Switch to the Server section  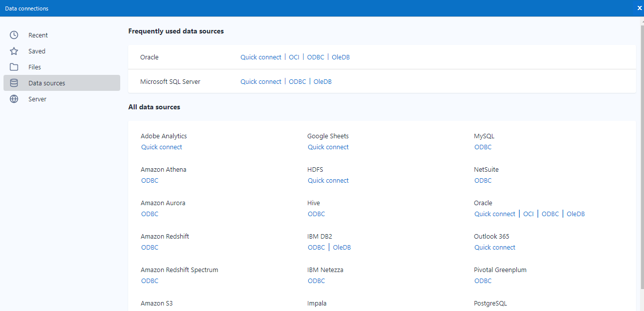click(37, 99)
